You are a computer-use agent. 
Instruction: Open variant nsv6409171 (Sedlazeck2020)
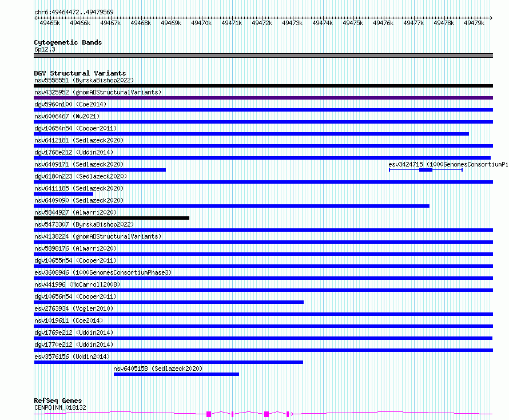click(x=79, y=164)
